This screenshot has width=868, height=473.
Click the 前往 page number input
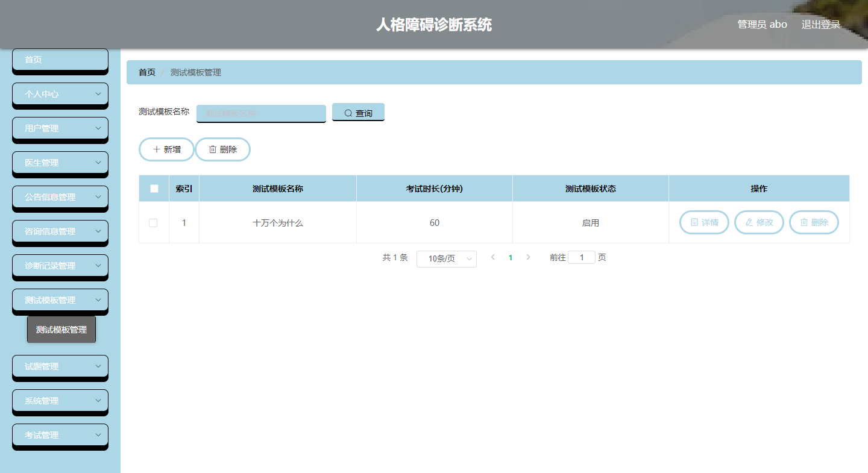582,257
